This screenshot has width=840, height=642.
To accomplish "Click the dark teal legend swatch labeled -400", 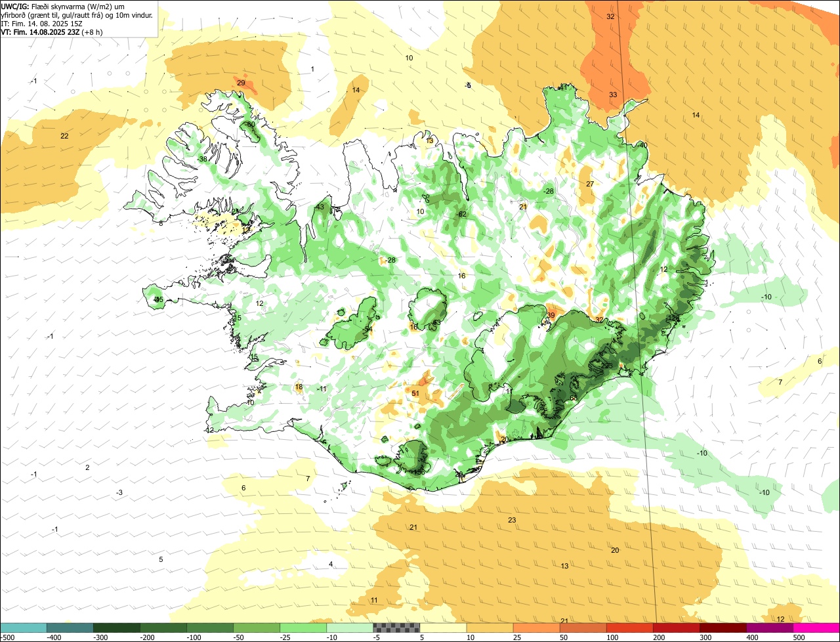I will (70, 628).
